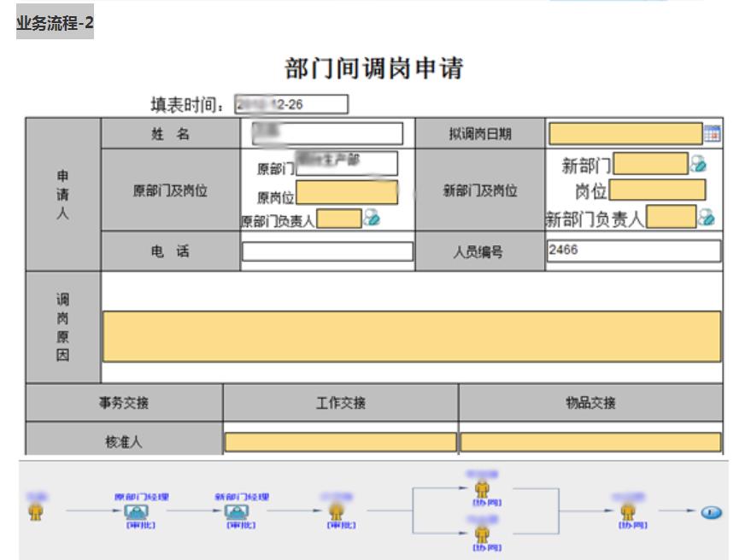The height and width of the screenshot is (560, 739).
Task: Open the calendar picker for 拟调岗日期
Action: (x=712, y=134)
